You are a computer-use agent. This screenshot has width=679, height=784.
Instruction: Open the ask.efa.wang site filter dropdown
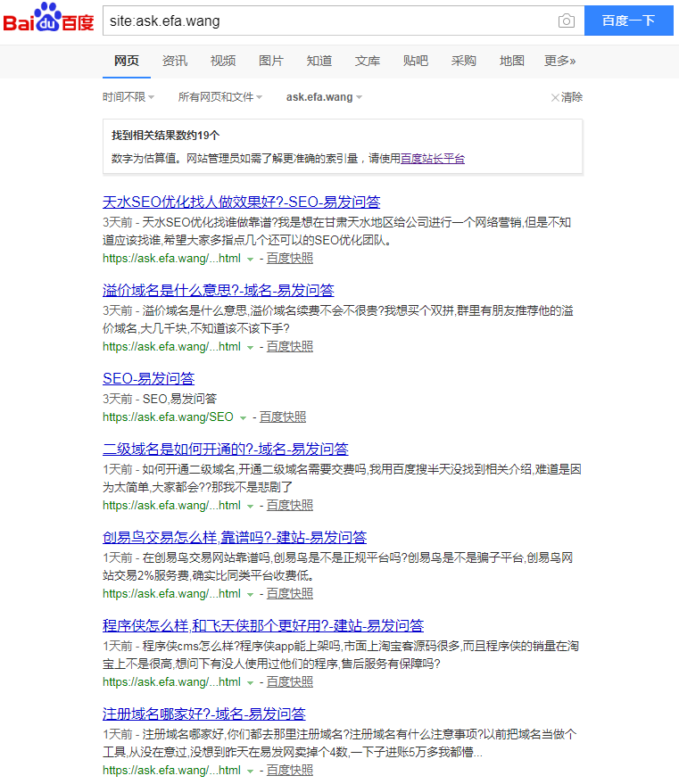324,97
